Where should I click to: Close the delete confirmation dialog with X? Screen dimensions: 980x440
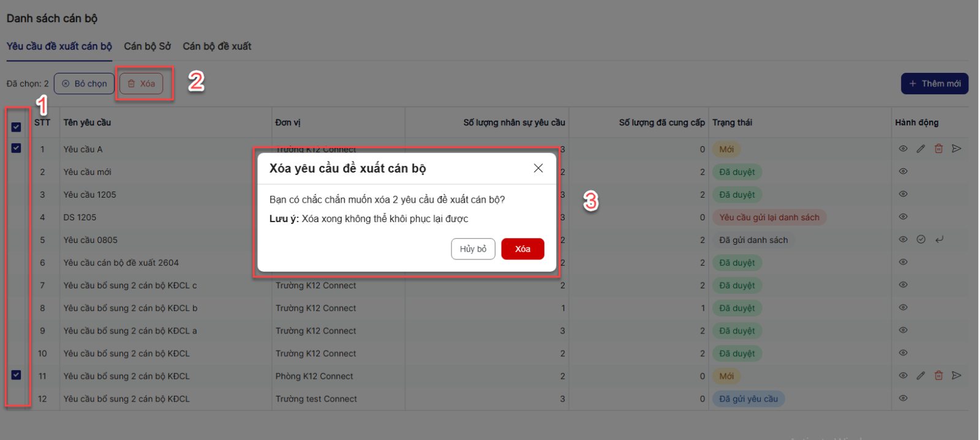click(538, 168)
